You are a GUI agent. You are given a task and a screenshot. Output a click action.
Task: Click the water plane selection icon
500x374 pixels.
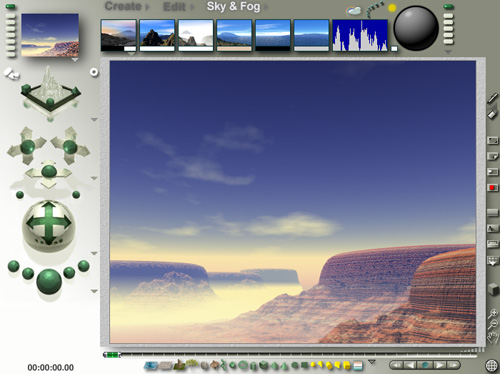(x=151, y=366)
